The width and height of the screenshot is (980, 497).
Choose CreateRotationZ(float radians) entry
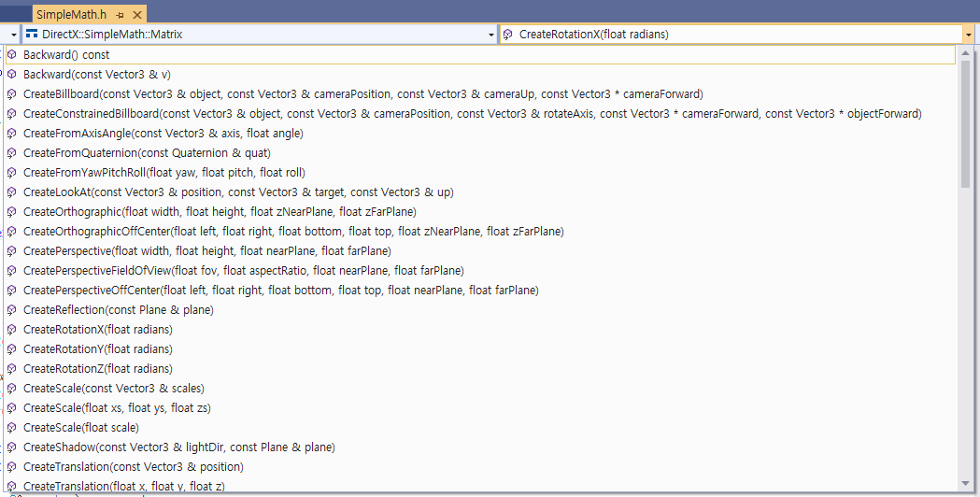[480, 368]
